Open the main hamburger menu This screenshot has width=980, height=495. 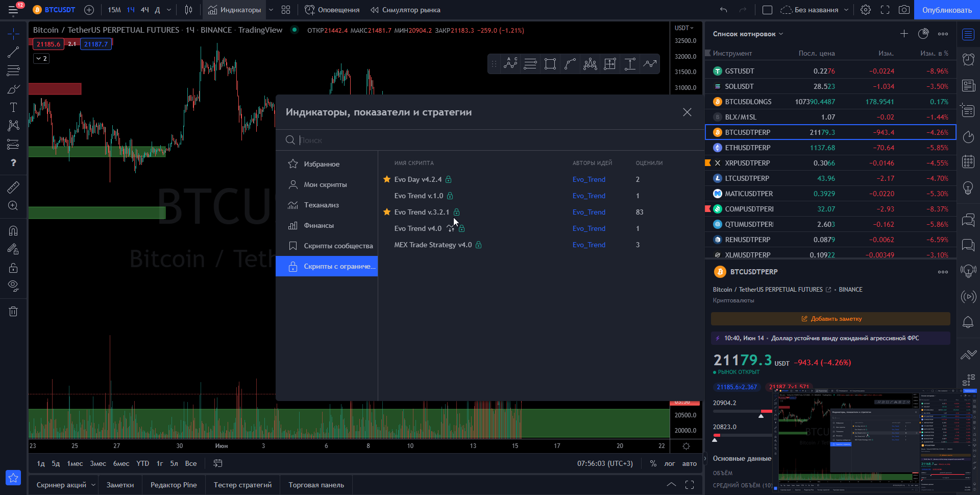tap(13, 10)
